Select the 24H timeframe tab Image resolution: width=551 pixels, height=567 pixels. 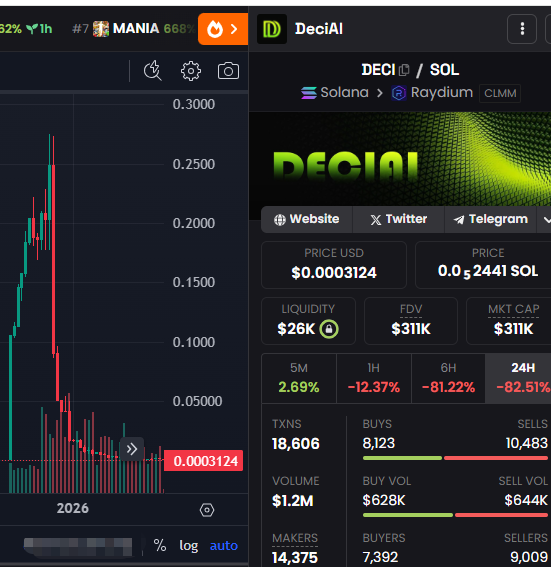click(x=519, y=378)
